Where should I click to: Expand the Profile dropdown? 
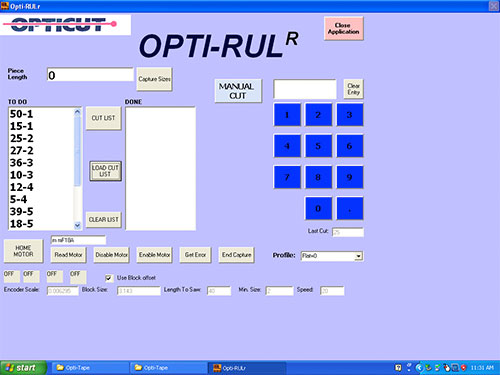click(x=358, y=256)
